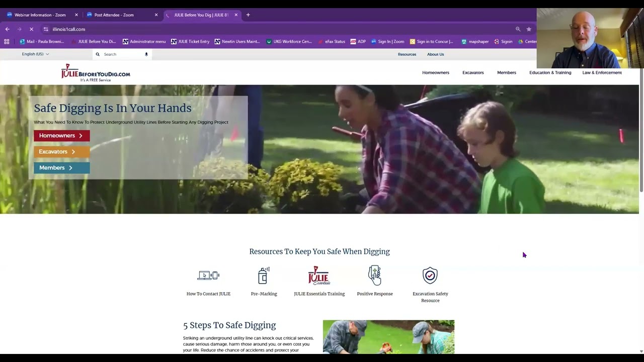Image resolution: width=644 pixels, height=362 pixels.
Task: Open a new browser tab
Action: (248, 15)
